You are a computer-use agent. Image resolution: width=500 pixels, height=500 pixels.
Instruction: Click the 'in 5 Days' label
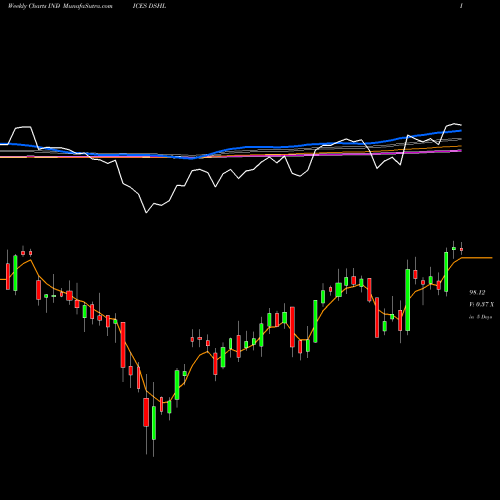click(x=481, y=317)
